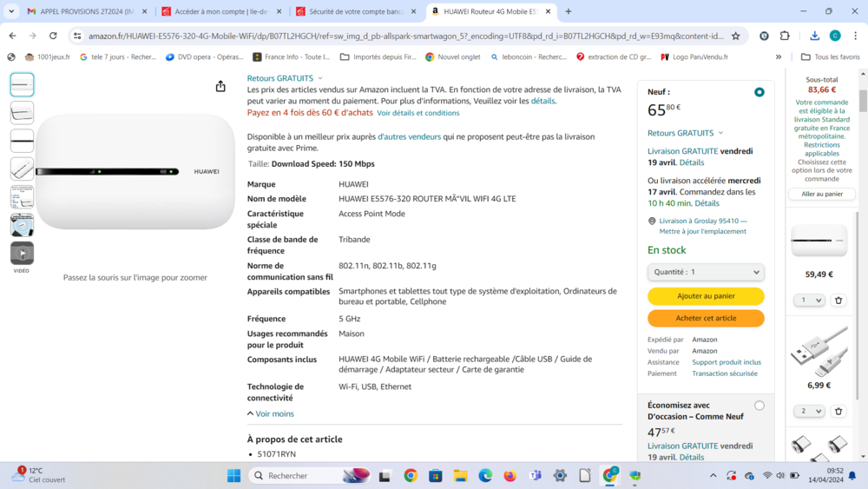
Task: Bookmark this page with the star icon
Action: tap(736, 36)
